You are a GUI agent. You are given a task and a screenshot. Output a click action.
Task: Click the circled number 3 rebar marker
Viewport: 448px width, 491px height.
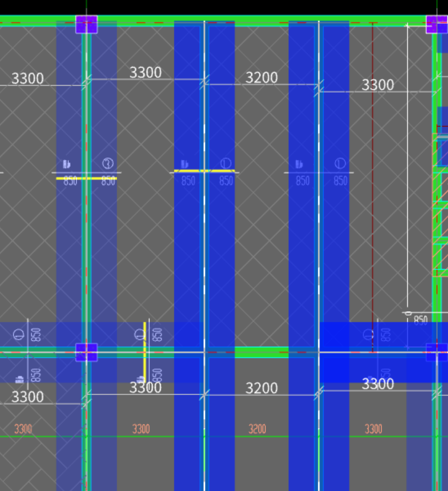108,163
